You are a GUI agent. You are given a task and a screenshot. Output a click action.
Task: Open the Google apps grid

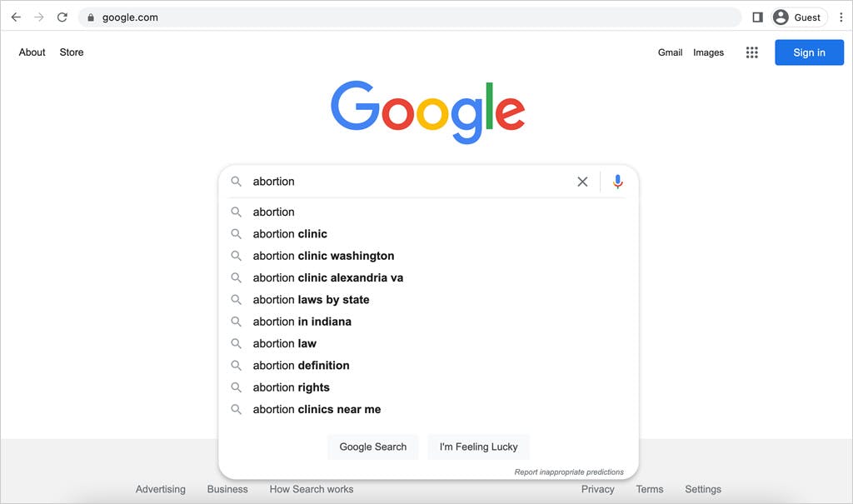[751, 52]
